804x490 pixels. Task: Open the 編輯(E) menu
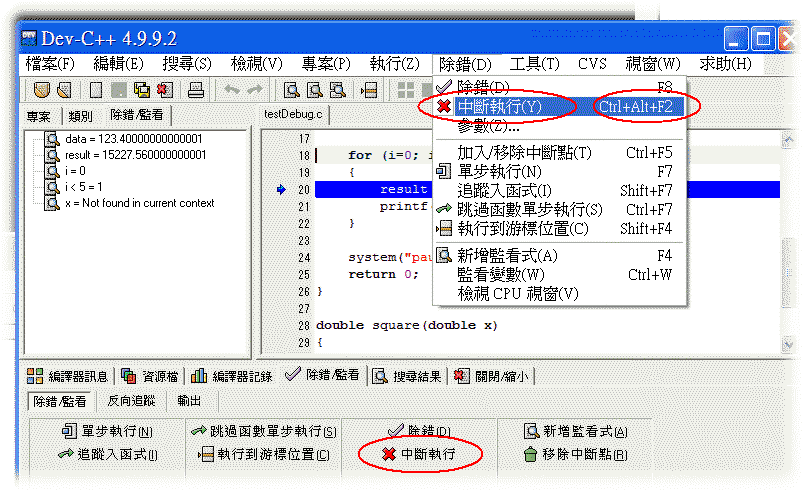118,64
